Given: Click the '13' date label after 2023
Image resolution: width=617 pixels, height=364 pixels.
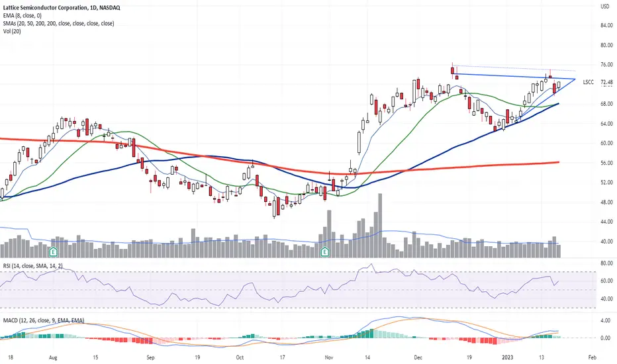Looking at the screenshot, I should click(x=542, y=357).
